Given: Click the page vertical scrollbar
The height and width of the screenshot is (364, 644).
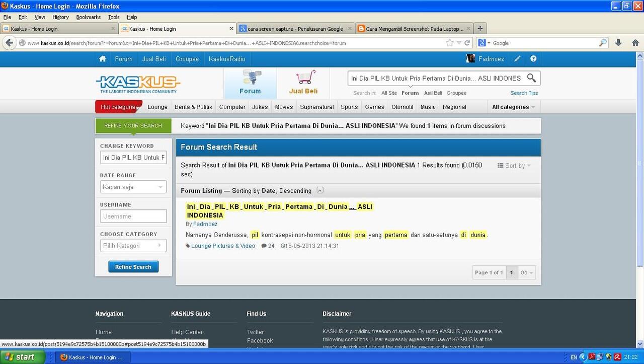Looking at the screenshot, I should [x=640, y=199].
